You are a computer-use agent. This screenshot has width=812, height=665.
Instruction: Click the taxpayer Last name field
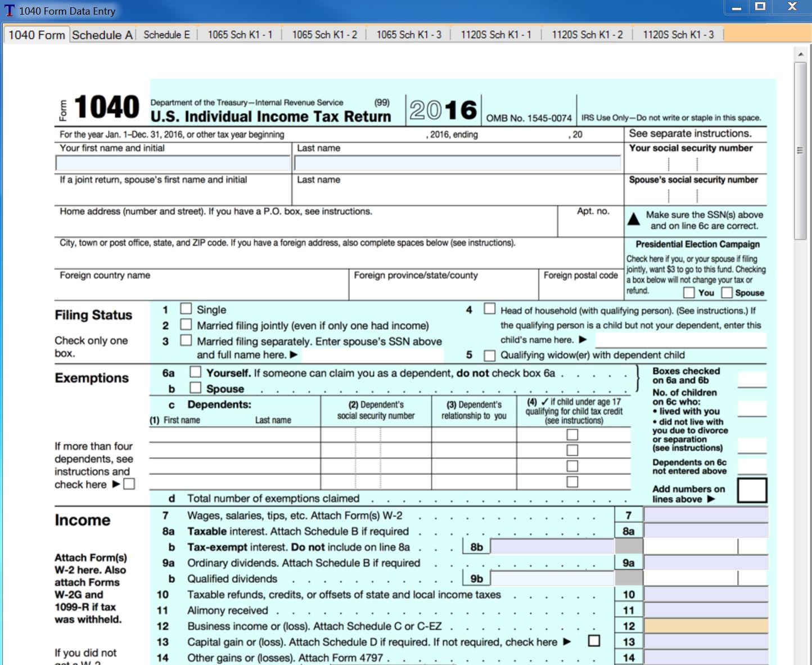pyautogui.click(x=458, y=163)
